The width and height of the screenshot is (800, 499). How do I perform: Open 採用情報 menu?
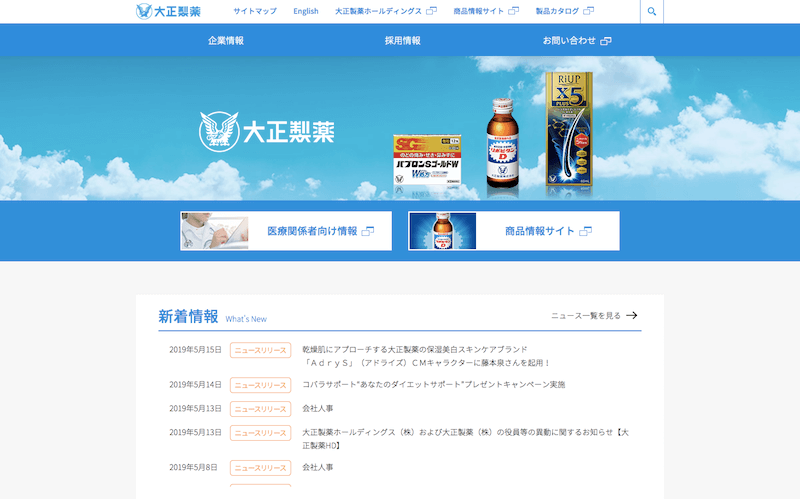(403, 40)
